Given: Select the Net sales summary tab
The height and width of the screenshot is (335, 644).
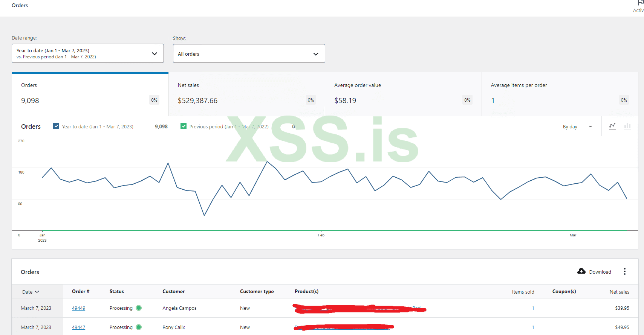Looking at the screenshot, I should point(247,94).
